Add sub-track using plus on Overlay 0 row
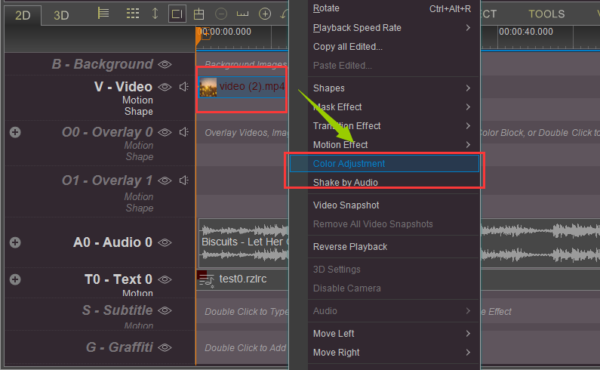This screenshot has width=600, height=370. 15,132
